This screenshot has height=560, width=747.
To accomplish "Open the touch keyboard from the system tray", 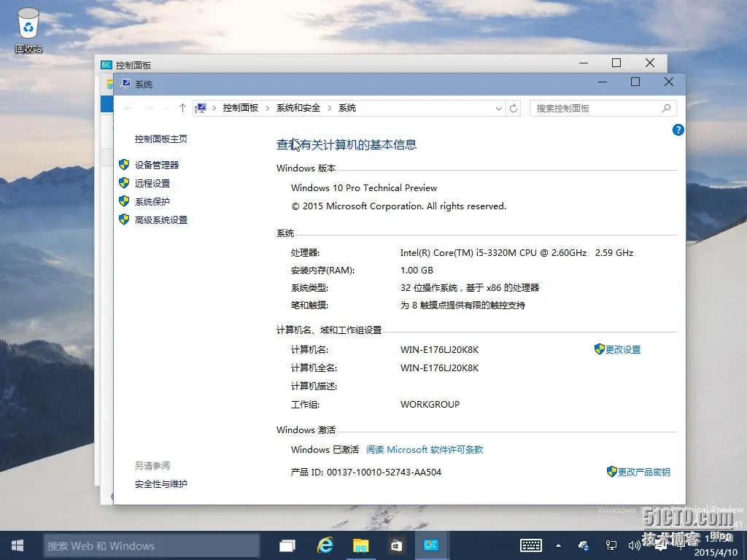I will (531, 545).
